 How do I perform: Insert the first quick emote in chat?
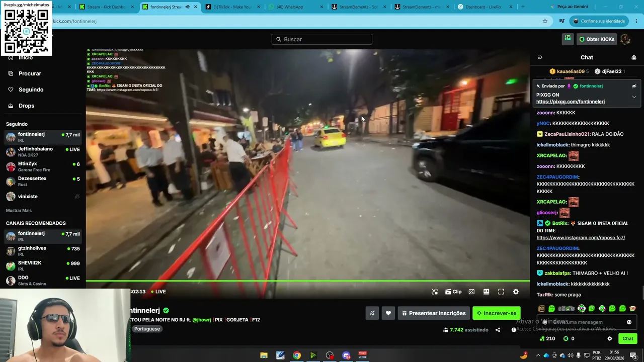tap(541, 309)
